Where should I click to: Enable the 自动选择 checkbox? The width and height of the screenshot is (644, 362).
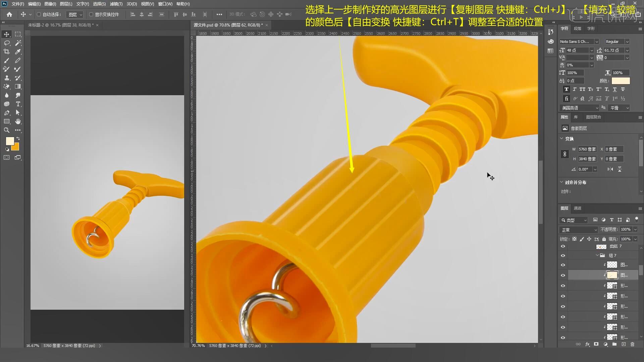(x=39, y=14)
